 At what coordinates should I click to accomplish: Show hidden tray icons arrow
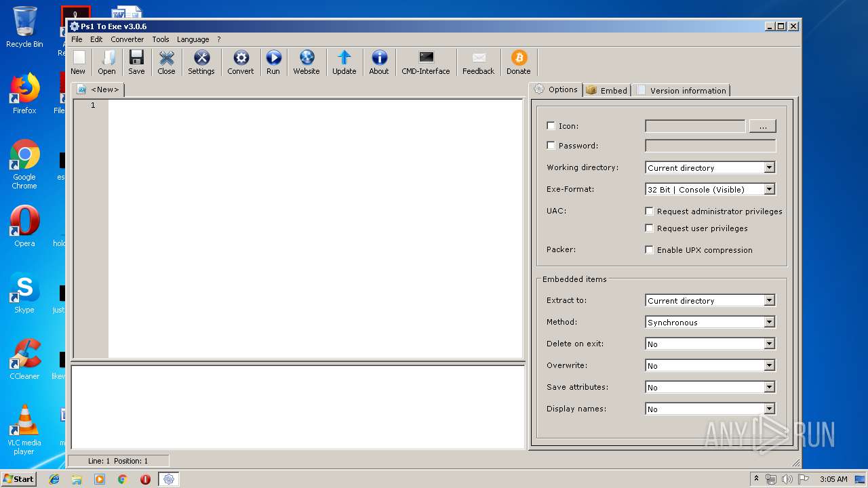click(757, 479)
